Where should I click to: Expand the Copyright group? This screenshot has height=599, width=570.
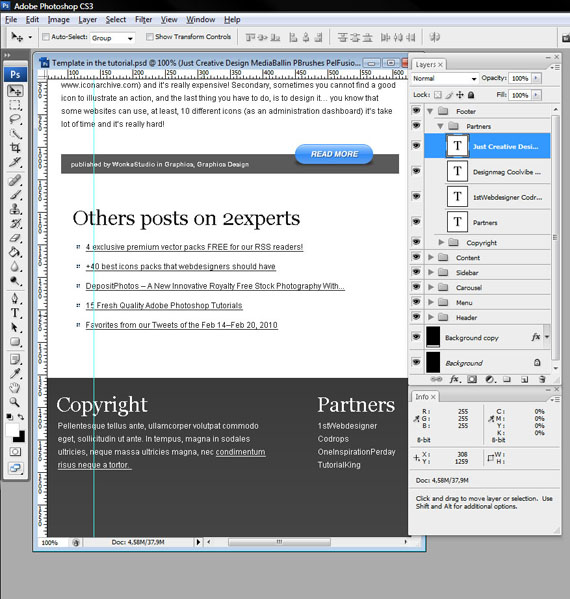[441, 242]
